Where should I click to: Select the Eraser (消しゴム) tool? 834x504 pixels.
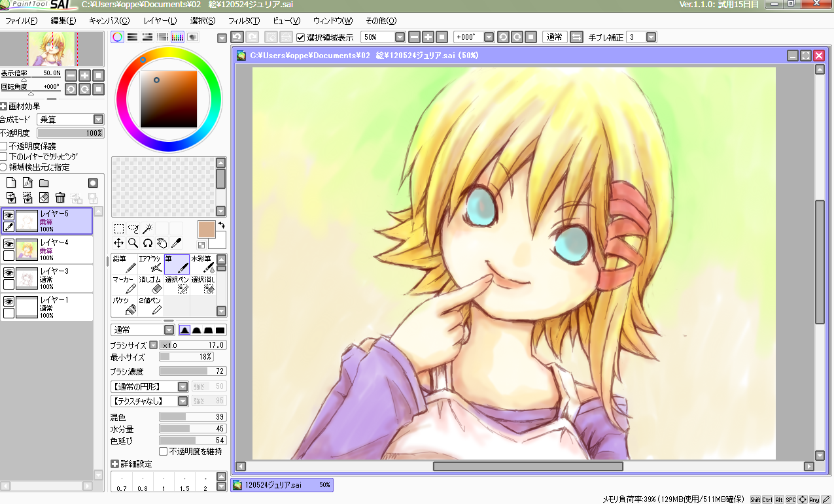(150, 284)
